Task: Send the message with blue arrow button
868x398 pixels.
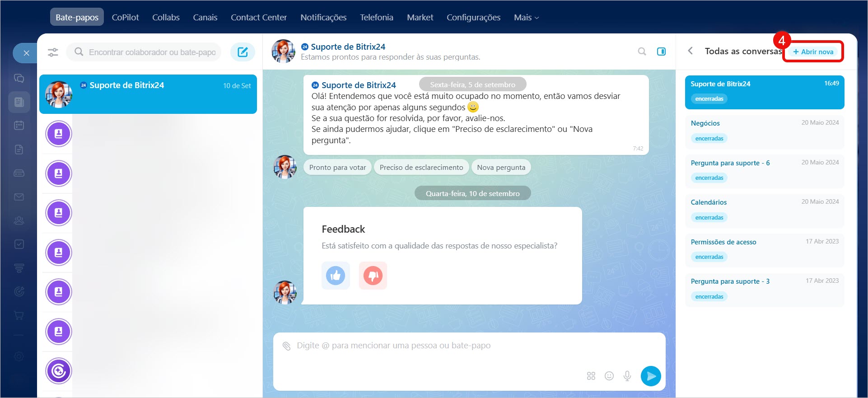Action: pyautogui.click(x=651, y=376)
